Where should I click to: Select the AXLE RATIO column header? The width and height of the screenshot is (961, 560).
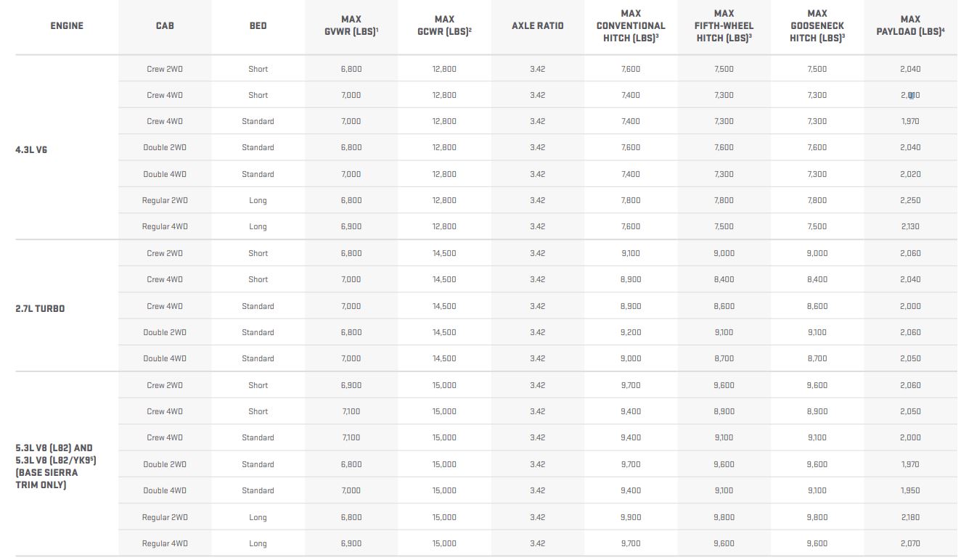[x=537, y=25]
